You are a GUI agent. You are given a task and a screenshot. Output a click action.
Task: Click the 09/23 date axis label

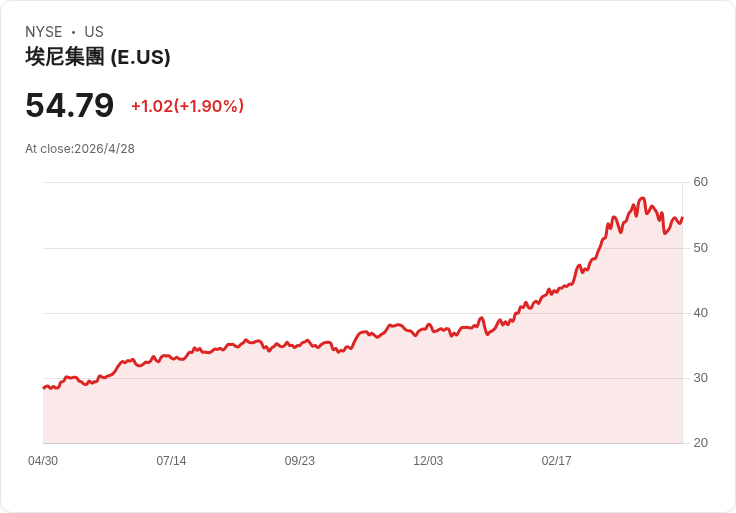(x=299, y=460)
